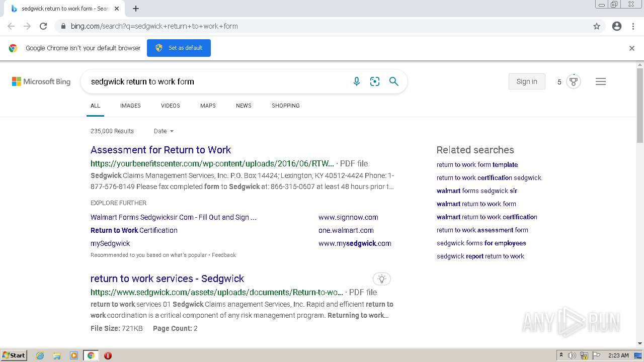The image size is (644, 362).
Task: Open one.walmart.com link
Action: (x=346, y=230)
